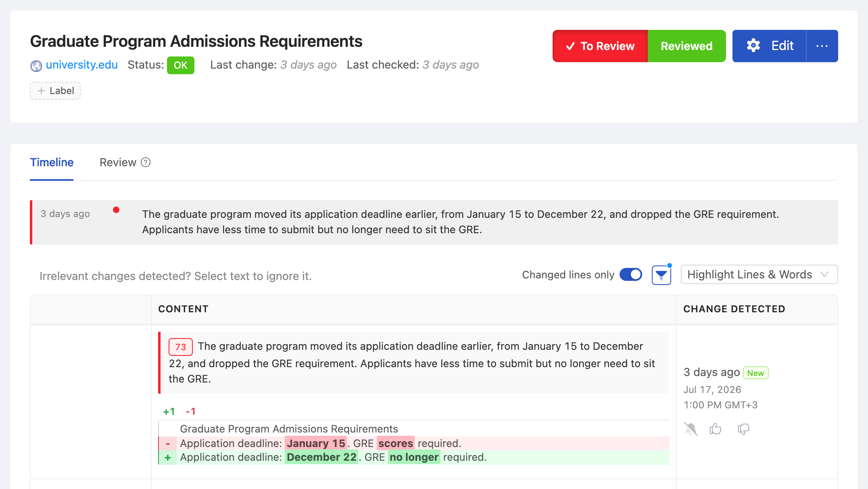Click the Jul 17, 2026 date
The image size is (868, 489).
coord(712,390)
